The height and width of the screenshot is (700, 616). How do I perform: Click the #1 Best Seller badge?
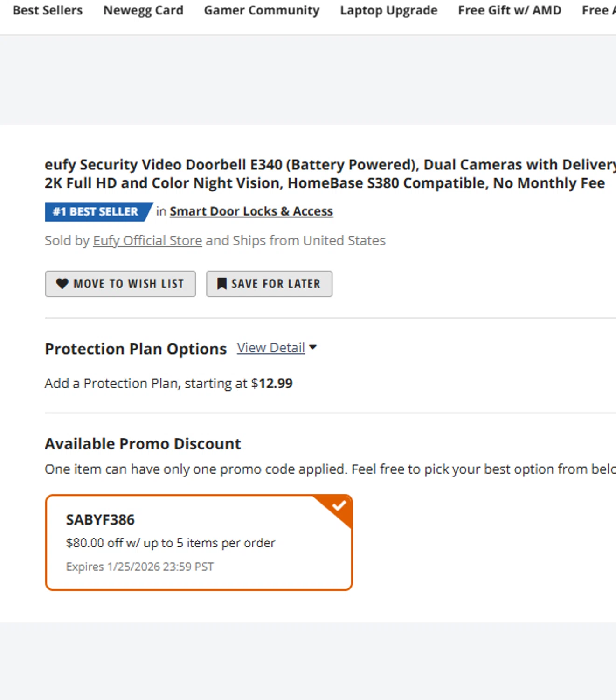[x=96, y=212]
